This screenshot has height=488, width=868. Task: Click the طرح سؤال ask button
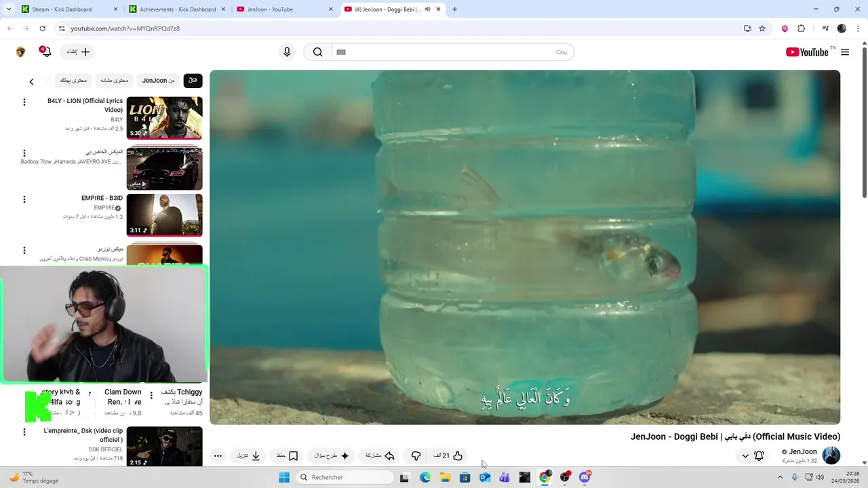pos(332,455)
